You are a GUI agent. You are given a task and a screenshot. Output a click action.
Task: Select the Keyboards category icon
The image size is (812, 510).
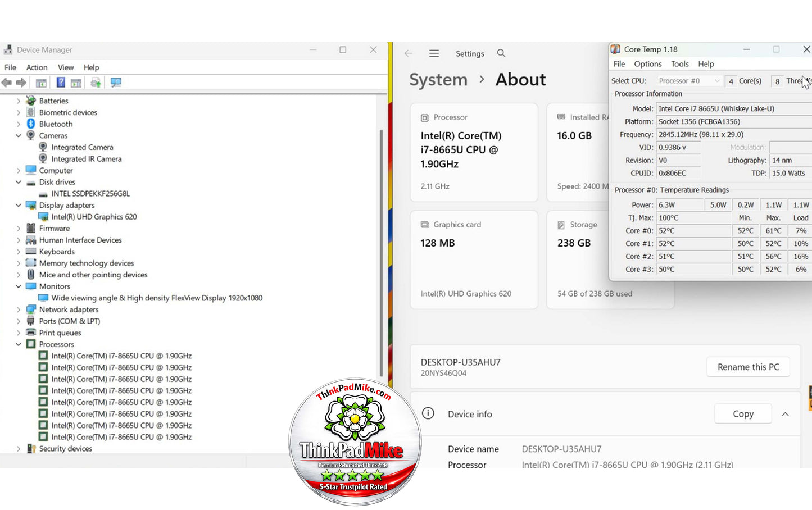coord(31,252)
